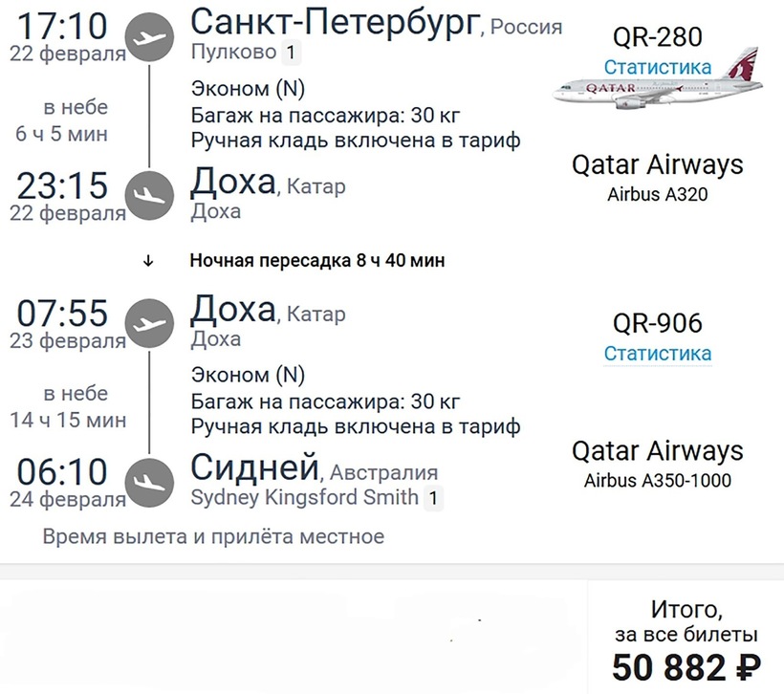Open Статистика link for flight QR-280
Screen dimensions: 784x694
[x=658, y=67]
